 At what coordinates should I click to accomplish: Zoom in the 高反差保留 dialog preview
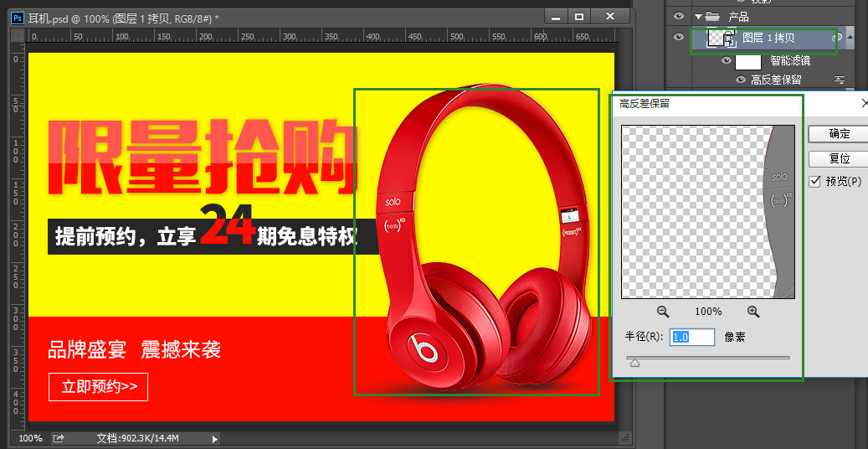tap(752, 312)
